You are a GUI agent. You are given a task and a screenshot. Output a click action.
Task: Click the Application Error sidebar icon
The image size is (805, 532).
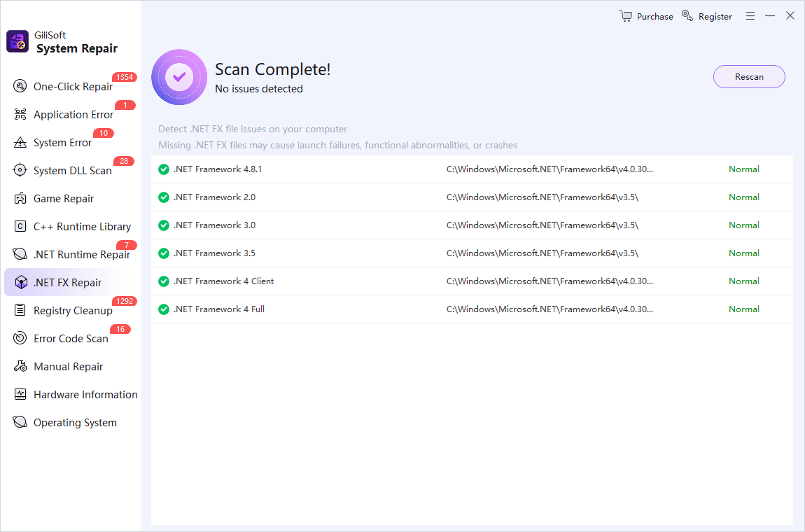tap(20, 114)
